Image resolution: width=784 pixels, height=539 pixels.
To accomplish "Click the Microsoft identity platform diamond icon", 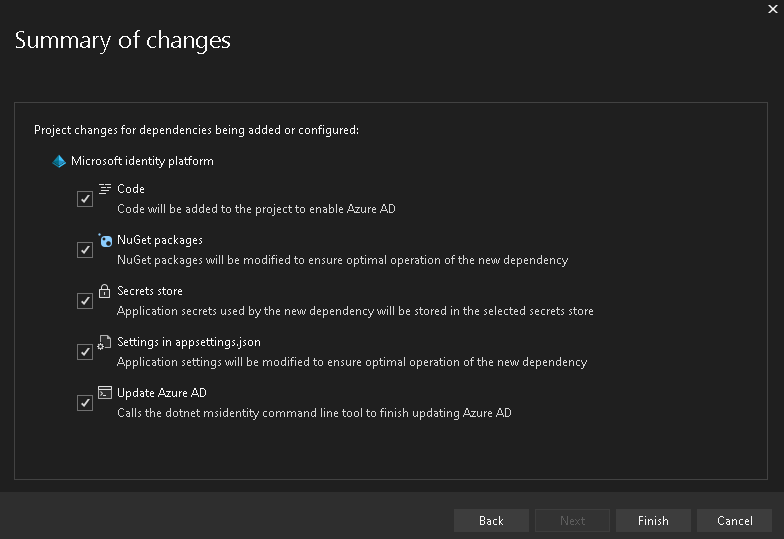I will [59, 161].
